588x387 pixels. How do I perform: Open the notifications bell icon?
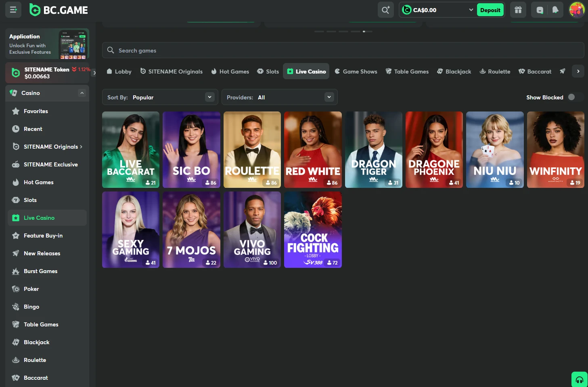coord(555,9)
